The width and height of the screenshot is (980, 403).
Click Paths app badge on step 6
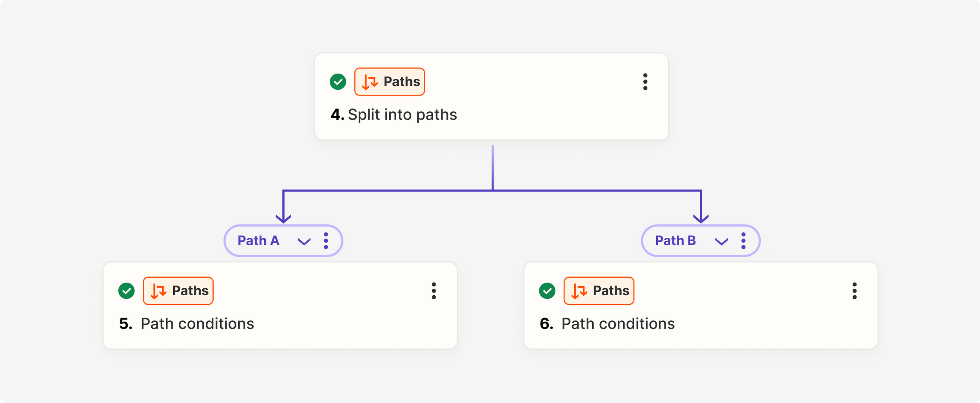tap(599, 291)
